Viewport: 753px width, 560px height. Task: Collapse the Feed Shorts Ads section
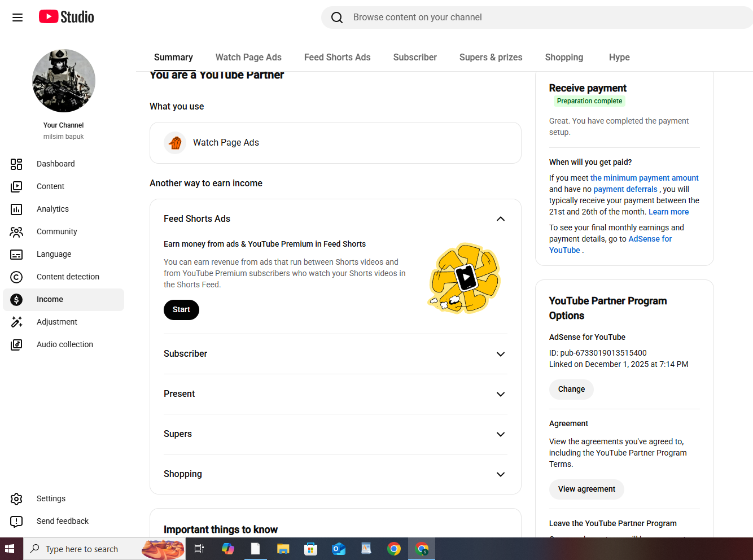click(500, 219)
